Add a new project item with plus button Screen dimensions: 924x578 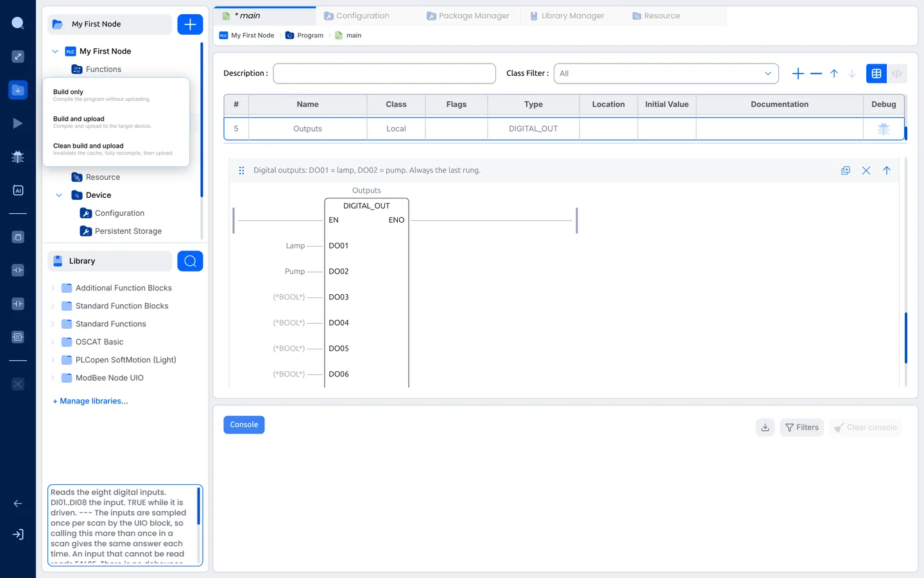coord(190,24)
